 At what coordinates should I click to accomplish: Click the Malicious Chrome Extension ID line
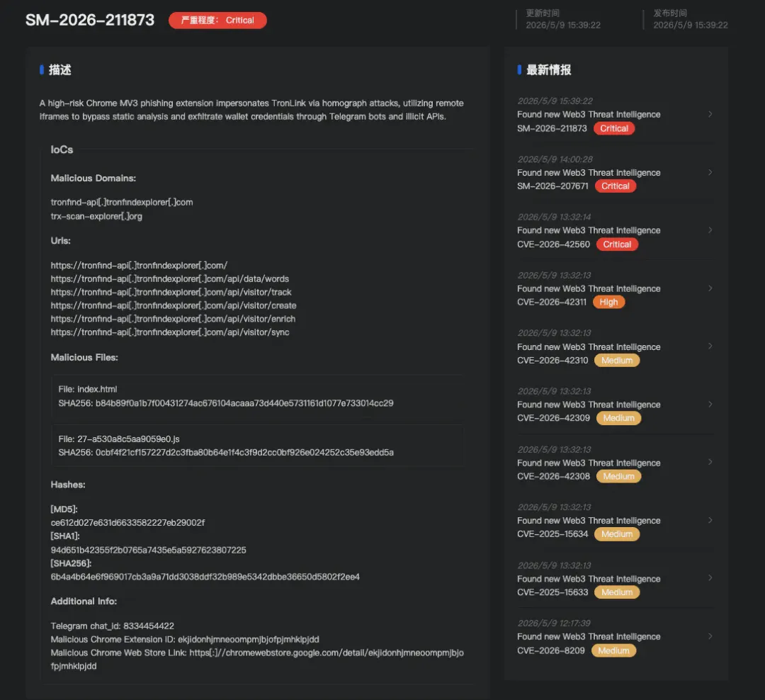[185, 640]
